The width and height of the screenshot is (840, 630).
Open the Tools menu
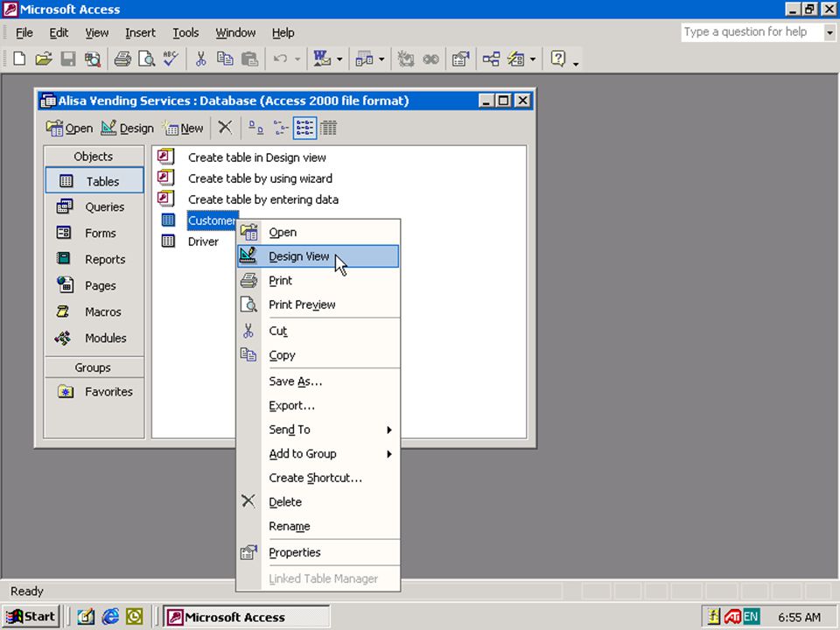(x=185, y=32)
